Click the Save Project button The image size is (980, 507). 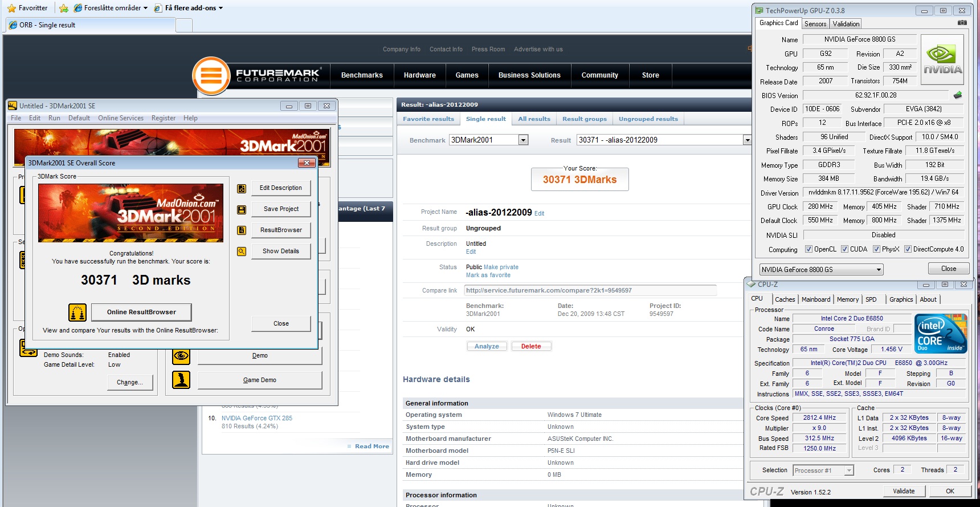tap(281, 209)
